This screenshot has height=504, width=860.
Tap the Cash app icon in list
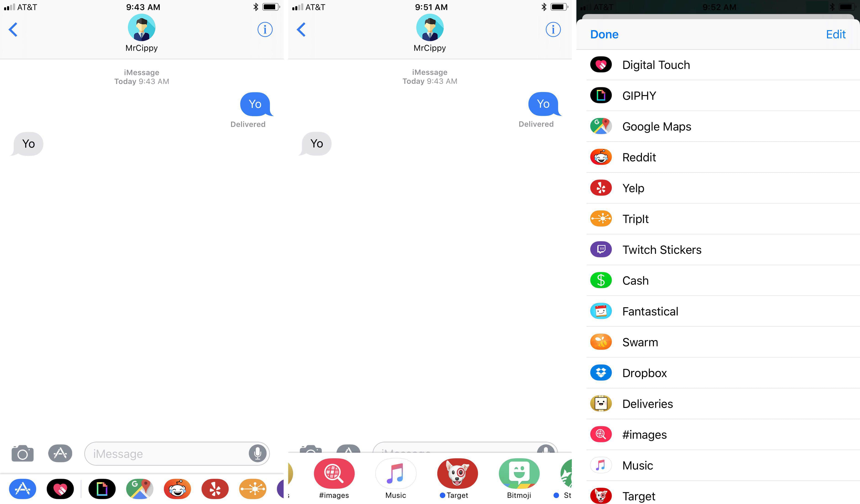pyautogui.click(x=601, y=280)
